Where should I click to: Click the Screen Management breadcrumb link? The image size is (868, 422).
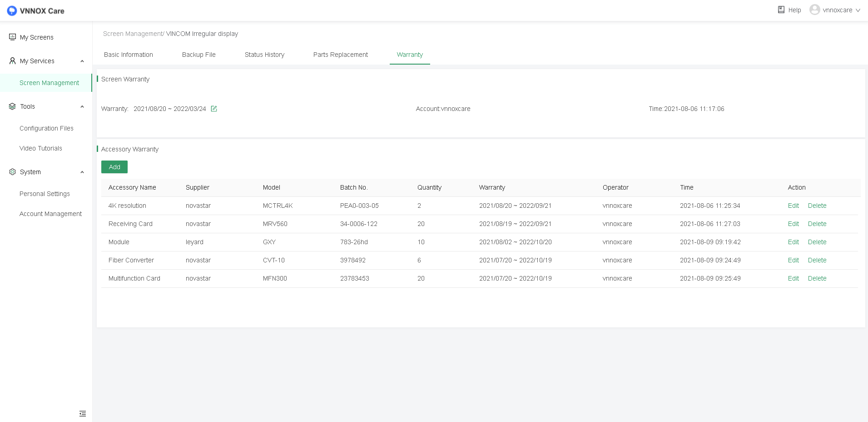coord(133,34)
